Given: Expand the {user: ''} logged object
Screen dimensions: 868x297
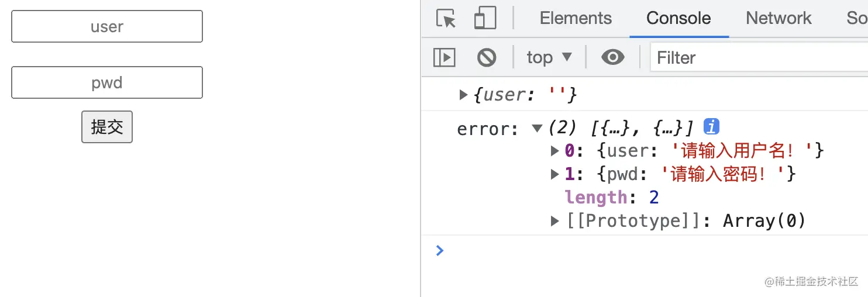Looking at the screenshot, I should (x=464, y=95).
